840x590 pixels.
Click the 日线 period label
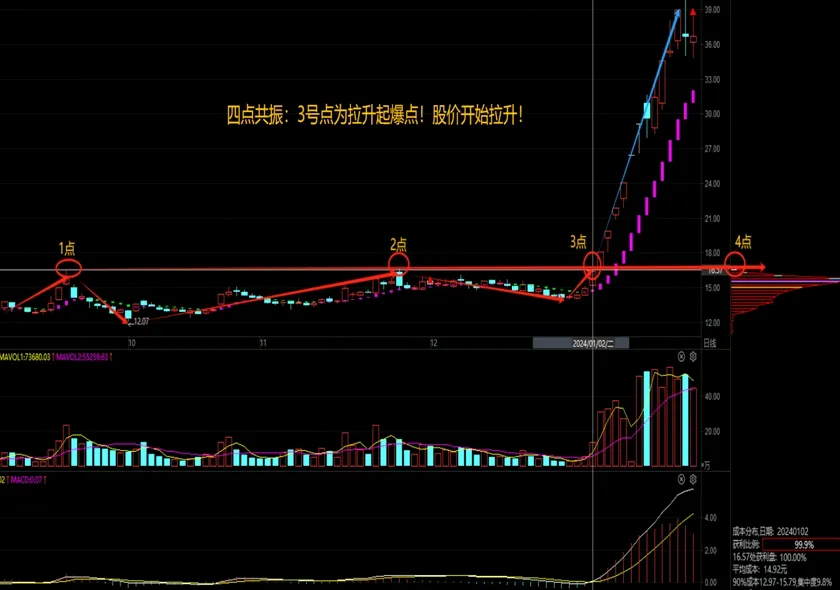tap(710, 343)
